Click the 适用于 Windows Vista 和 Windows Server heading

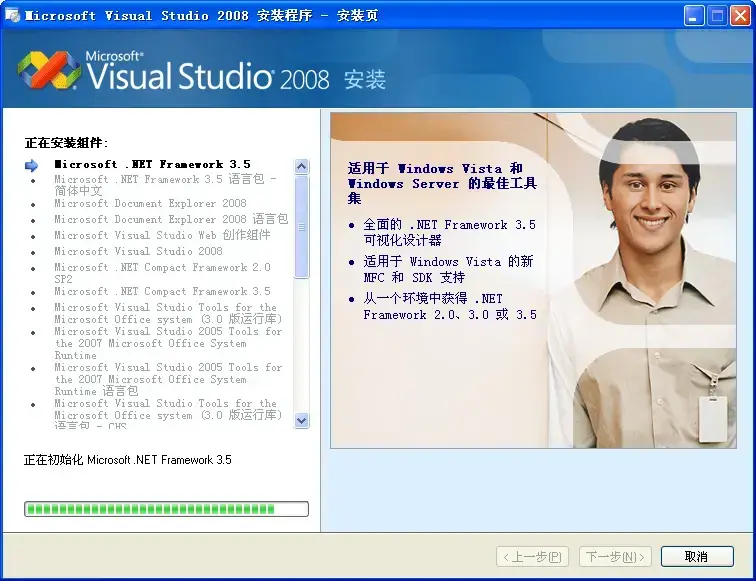tap(442, 183)
